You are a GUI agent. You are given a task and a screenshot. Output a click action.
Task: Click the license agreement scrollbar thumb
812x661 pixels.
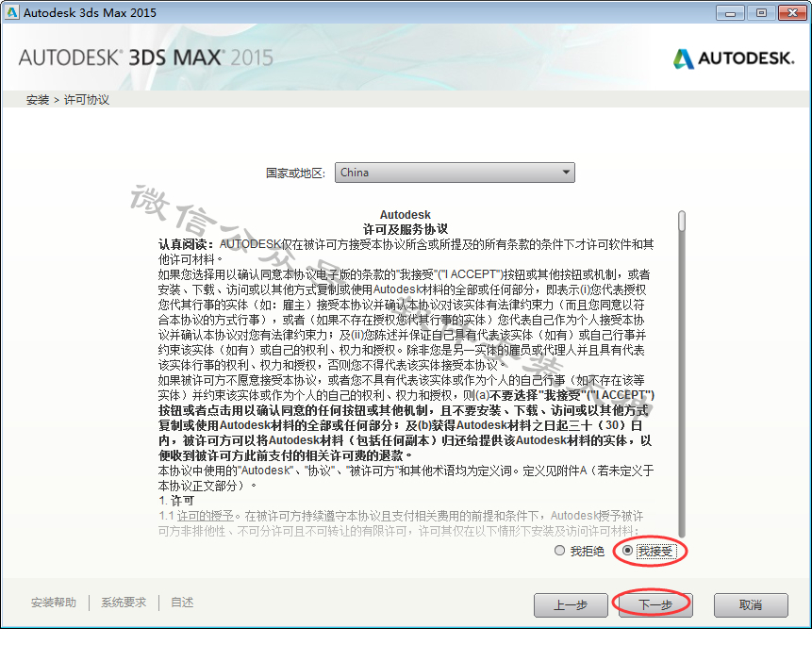[x=682, y=221]
